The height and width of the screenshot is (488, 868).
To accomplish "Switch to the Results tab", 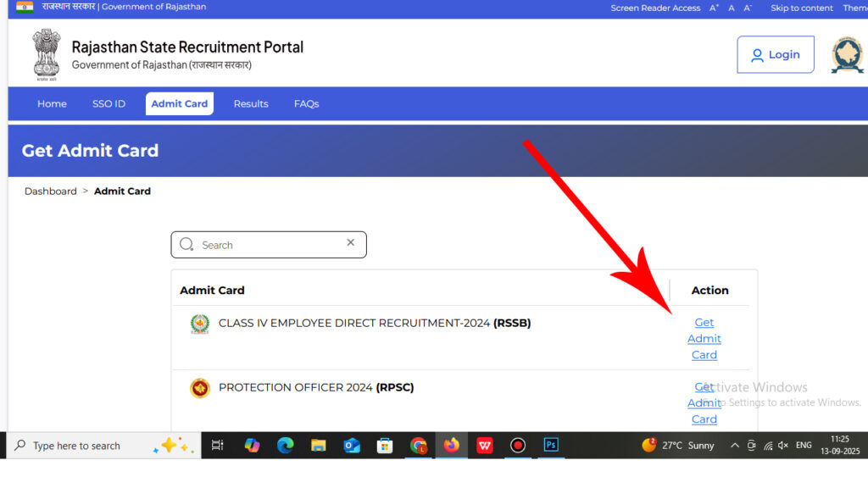I will pos(251,104).
